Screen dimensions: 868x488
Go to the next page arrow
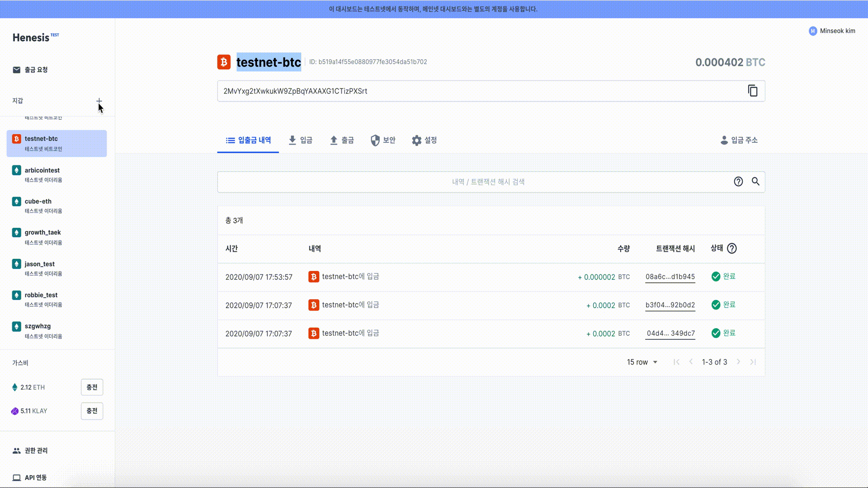pos(739,362)
